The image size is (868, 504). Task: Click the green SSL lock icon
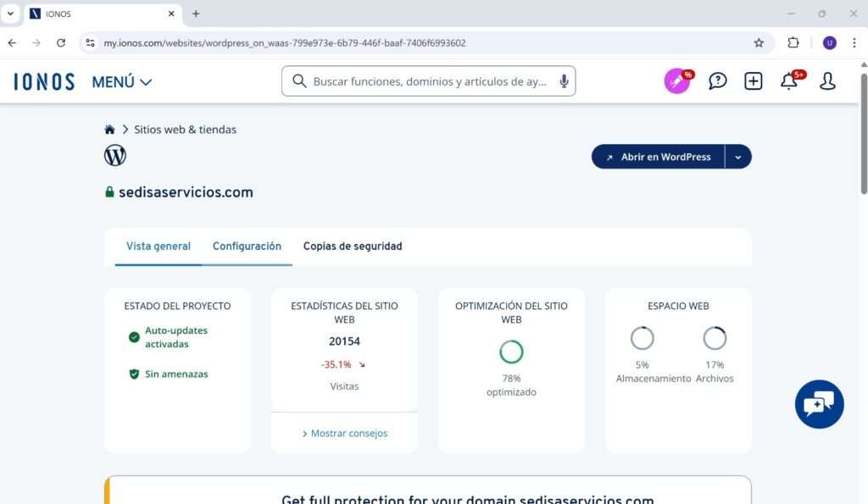[109, 192]
